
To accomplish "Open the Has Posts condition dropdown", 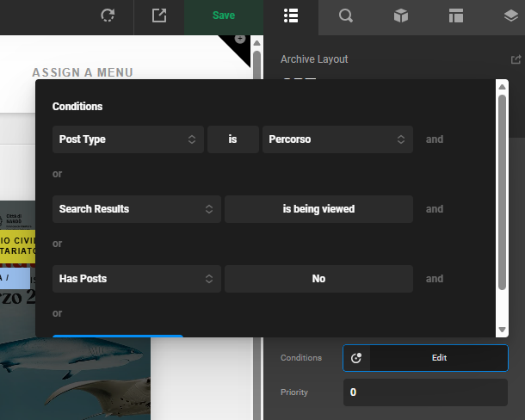I will tap(137, 279).
